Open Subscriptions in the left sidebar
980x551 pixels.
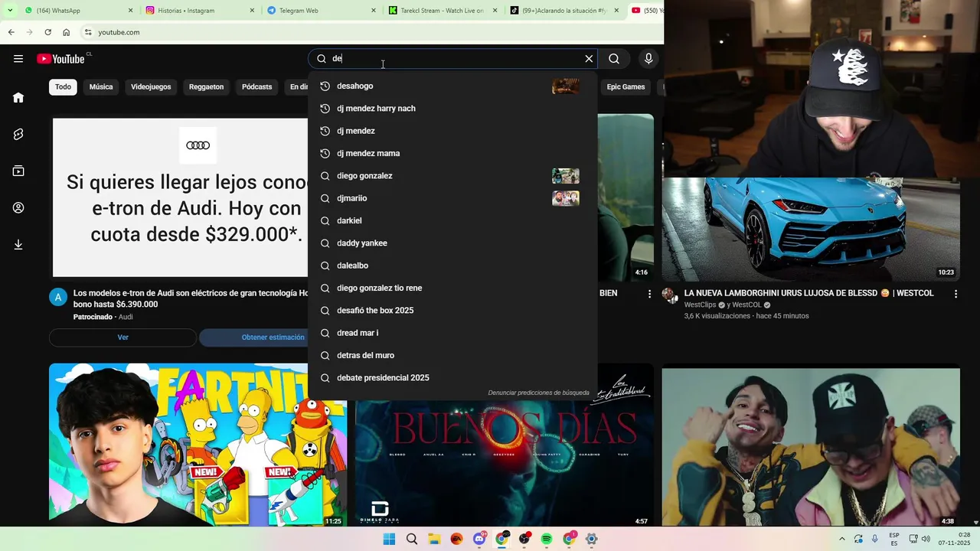coord(18,171)
